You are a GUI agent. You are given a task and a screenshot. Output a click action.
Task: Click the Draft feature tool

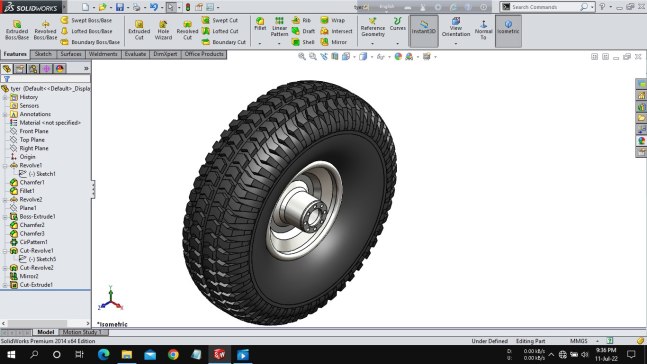[303, 31]
